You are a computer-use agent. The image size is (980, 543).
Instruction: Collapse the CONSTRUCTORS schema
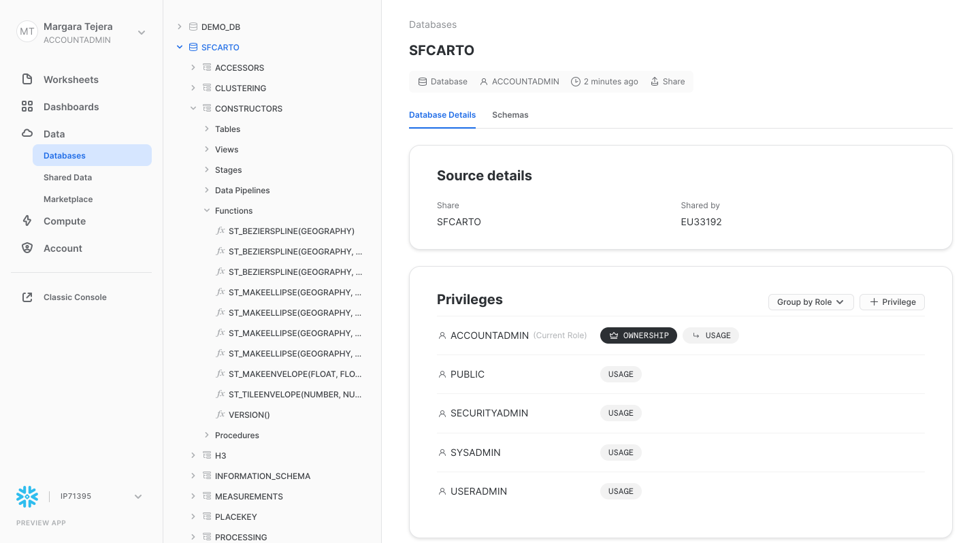[193, 109]
